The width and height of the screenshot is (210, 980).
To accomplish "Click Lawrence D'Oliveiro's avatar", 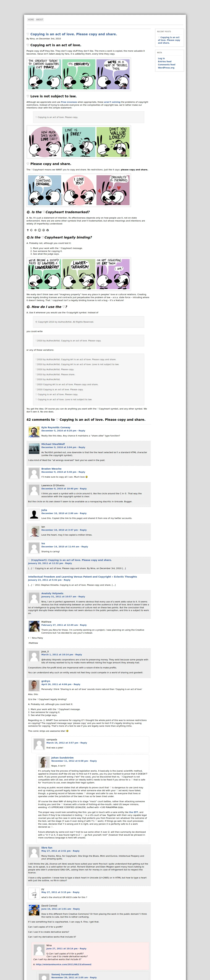I will [x=34, y=490].
